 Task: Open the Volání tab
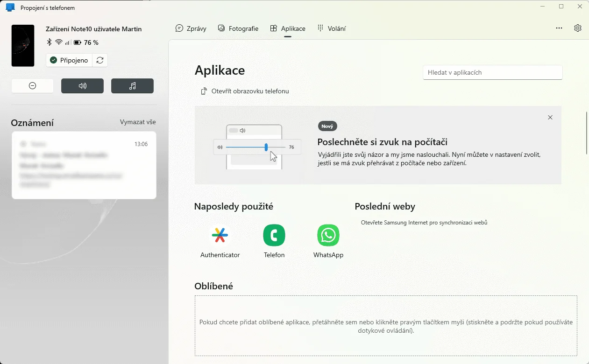332,28
